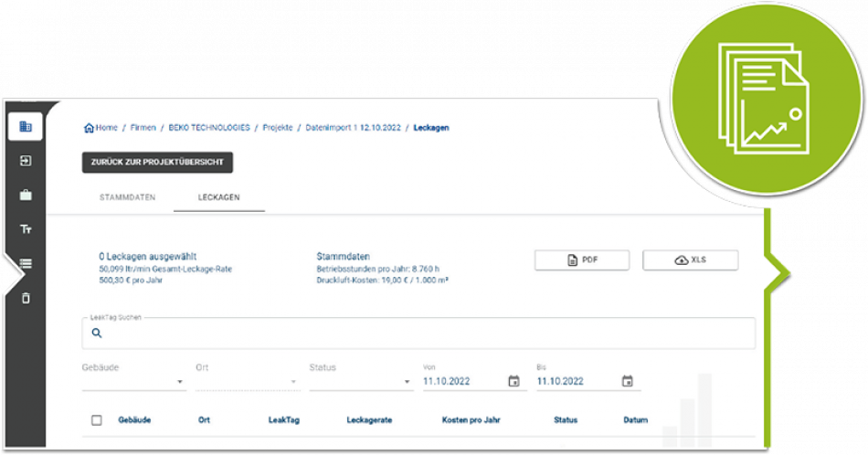Focus the LeakTag Suchen search field
This screenshot has height=455, width=868.
click(x=418, y=333)
